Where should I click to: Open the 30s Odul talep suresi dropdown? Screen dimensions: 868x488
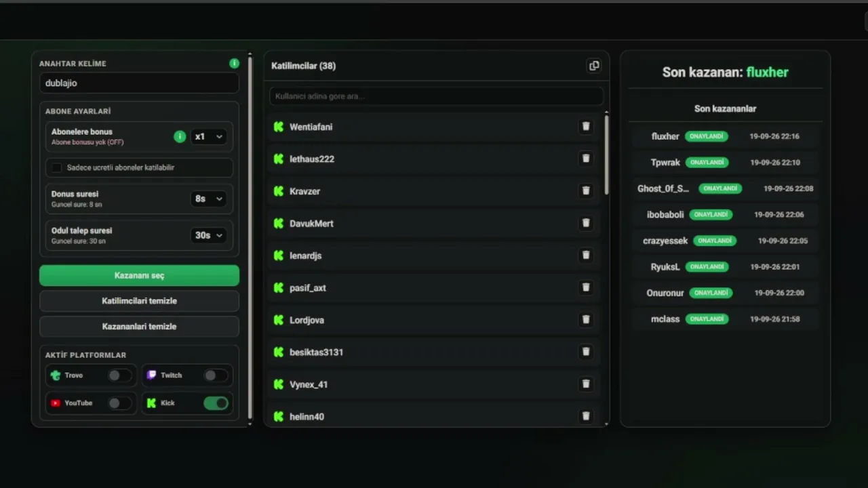(208, 235)
